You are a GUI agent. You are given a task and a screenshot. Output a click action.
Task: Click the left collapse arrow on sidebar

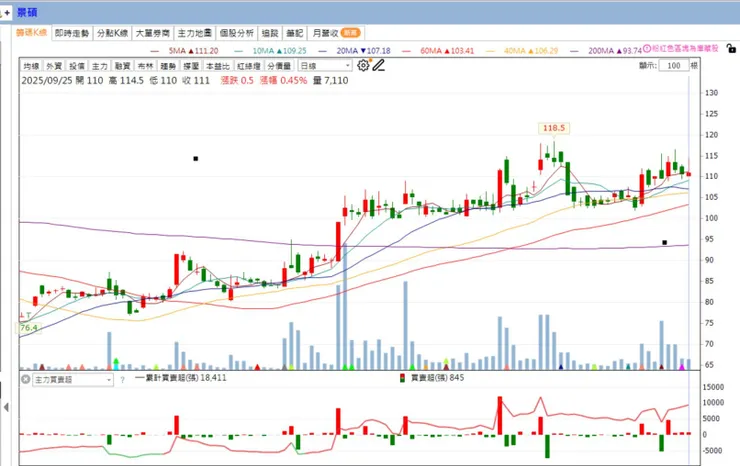coord(6,407)
